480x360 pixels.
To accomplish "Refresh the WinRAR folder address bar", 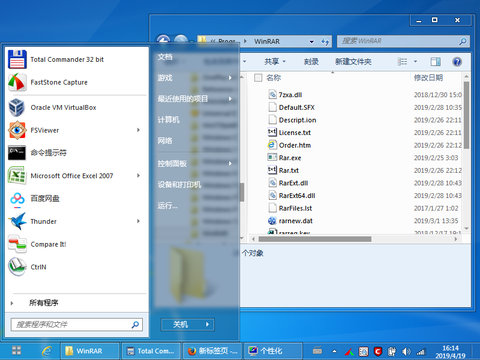I will pyautogui.click(x=325, y=42).
